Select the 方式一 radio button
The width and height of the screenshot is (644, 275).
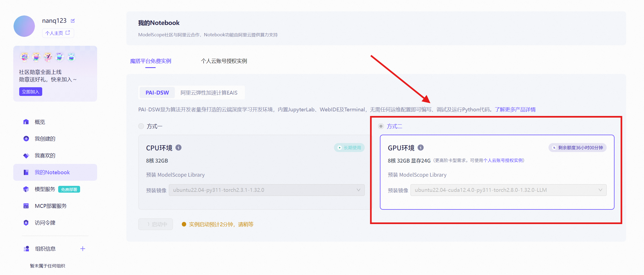pyautogui.click(x=141, y=126)
